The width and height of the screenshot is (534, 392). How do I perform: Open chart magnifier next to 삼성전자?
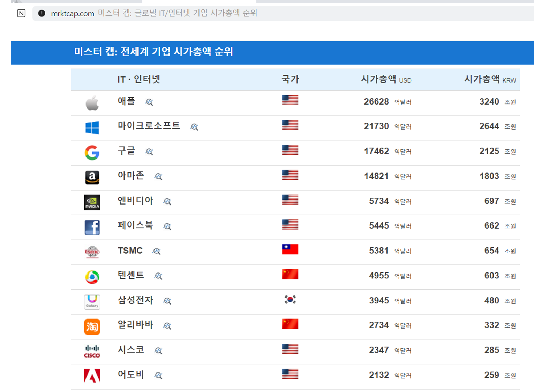pyautogui.click(x=167, y=301)
